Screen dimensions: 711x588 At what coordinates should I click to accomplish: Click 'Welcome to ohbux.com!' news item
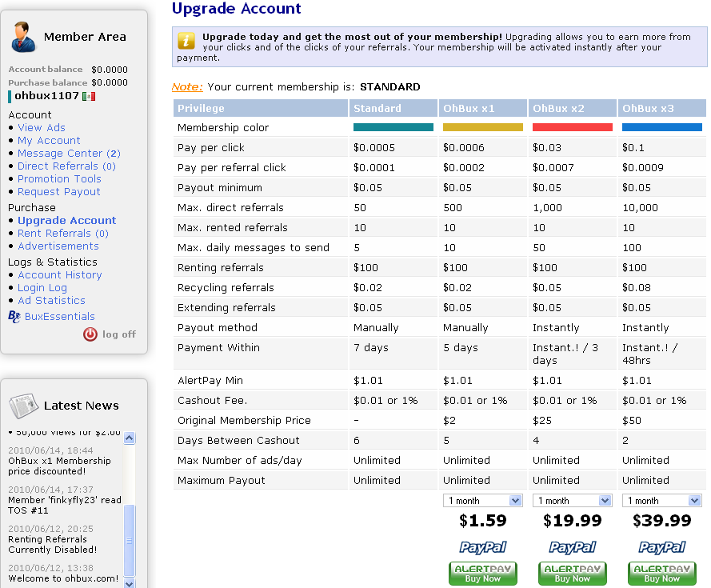click(63, 578)
